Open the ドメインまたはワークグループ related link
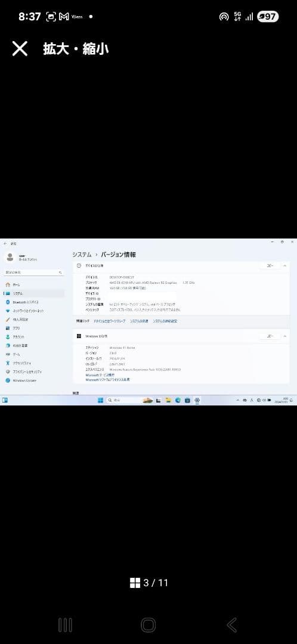 (x=109, y=321)
